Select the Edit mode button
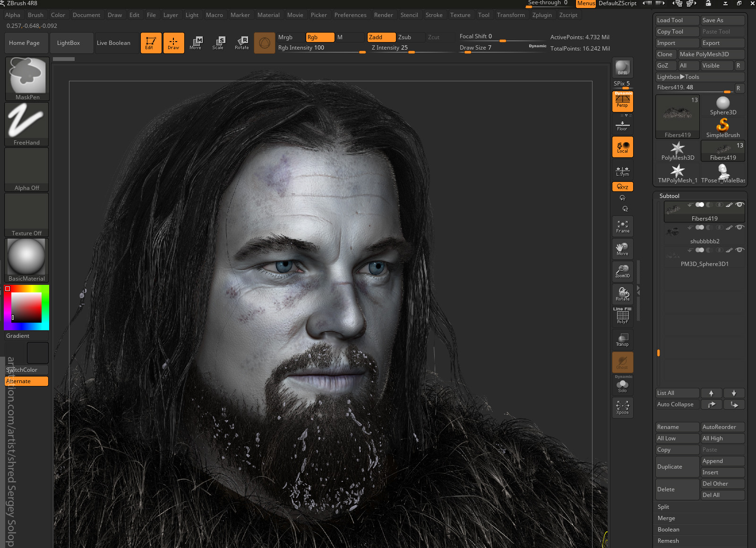Viewport: 756px width, 548px height. click(151, 43)
